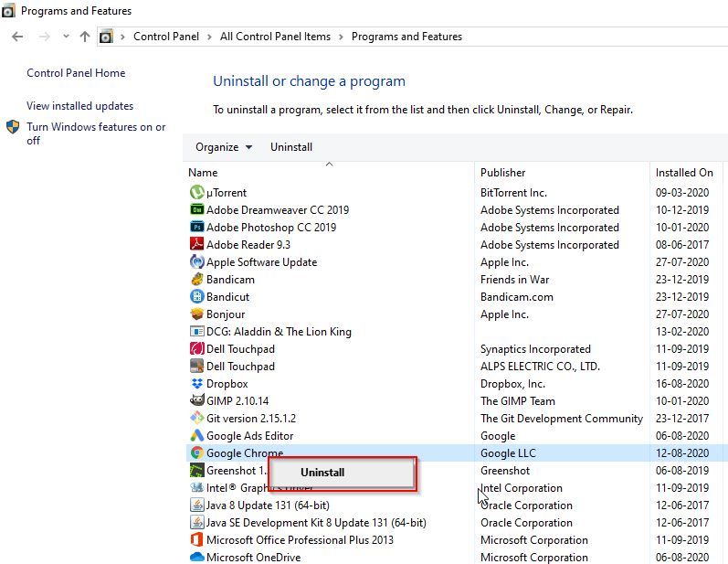Viewport: 728px width, 564px height.
Task: Select the Microsoft OneDrive entry
Action: pyautogui.click(x=254, y=557)
